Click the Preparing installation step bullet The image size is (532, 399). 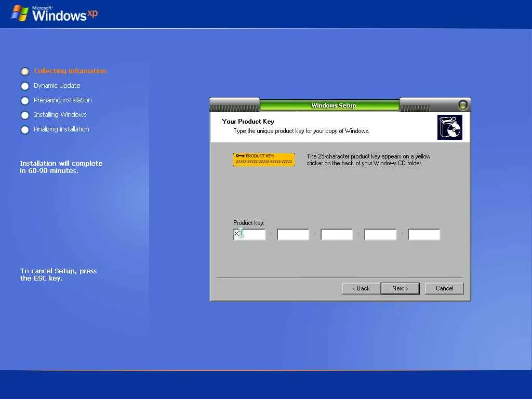pyautogui.click(x=25, y=100)
